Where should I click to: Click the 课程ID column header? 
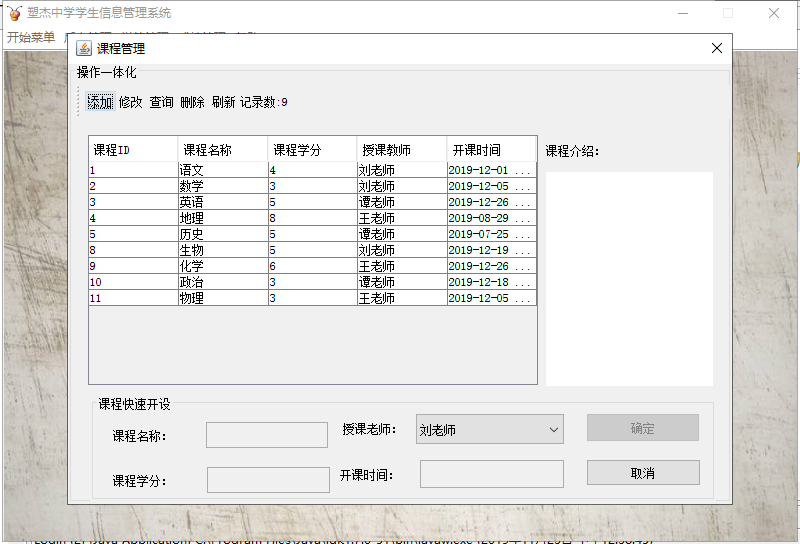tap(133, 150)
